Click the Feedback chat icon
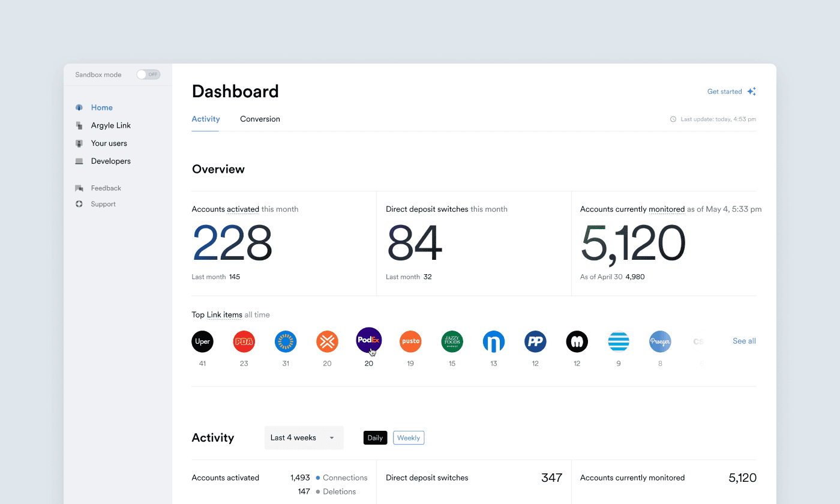Viewport: 840px width, 504px height. coord(79,188)
